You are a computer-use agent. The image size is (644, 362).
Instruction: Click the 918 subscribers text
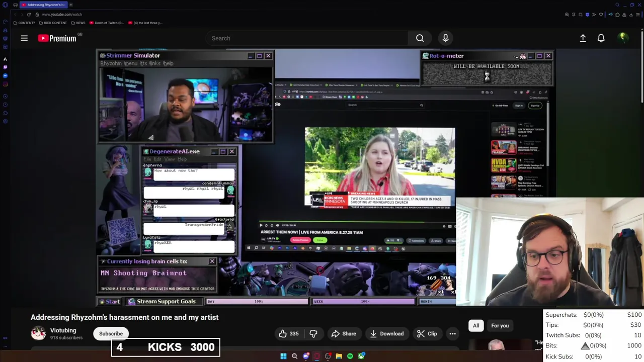click(x=66, y=338)
